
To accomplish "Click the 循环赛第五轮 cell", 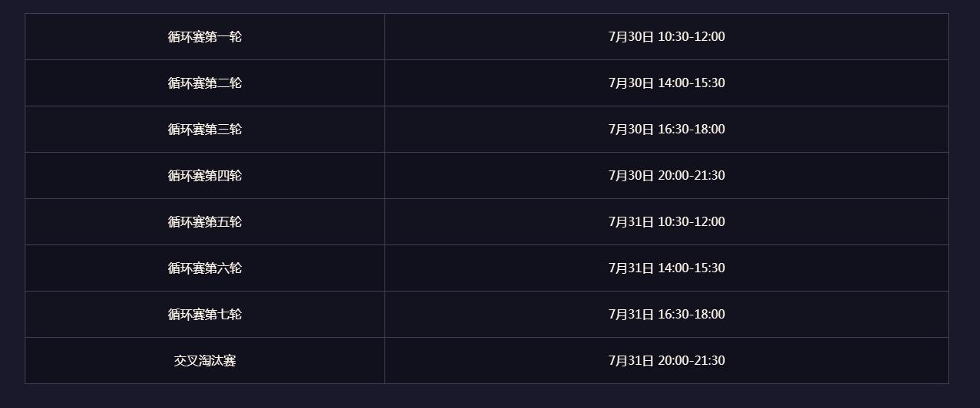I will tap(205, 221).
